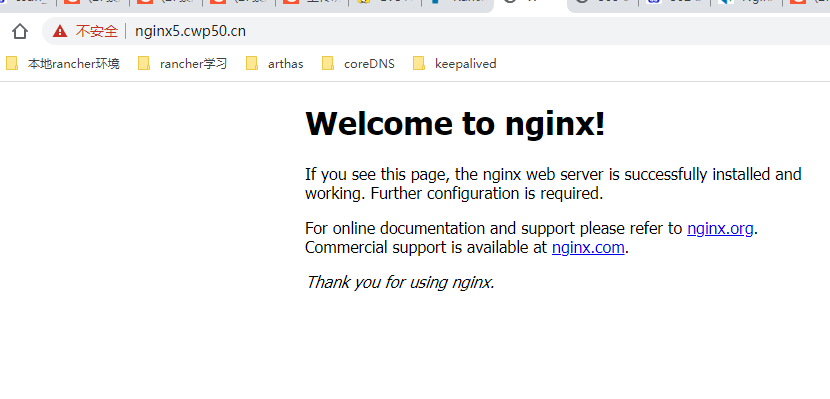Screen dimensions: 830x399
Task: Select the Welcome to nginx! heading
Action: pyautogui.click(x=455, y=124)
